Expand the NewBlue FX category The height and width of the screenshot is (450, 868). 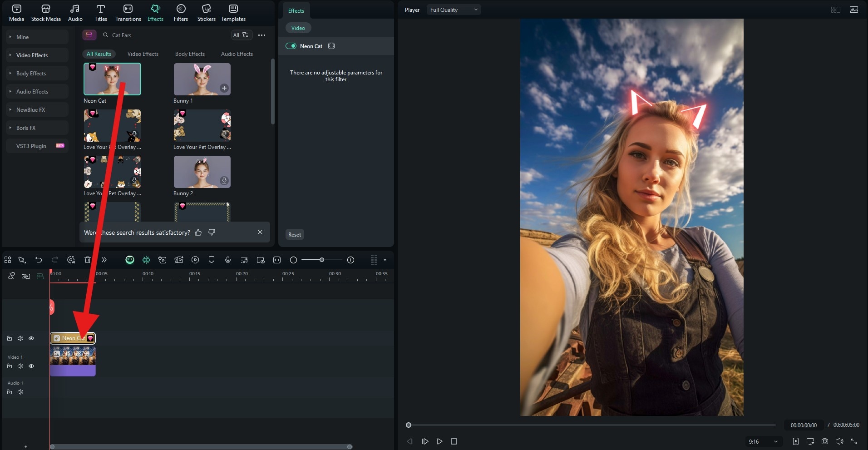(x=37, y=110)
